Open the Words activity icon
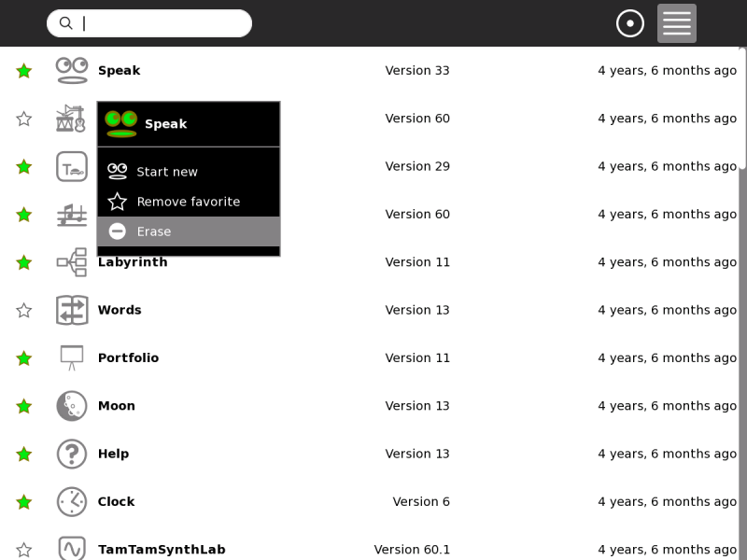This screenshot has height=560, width=747. click(72, 310)
